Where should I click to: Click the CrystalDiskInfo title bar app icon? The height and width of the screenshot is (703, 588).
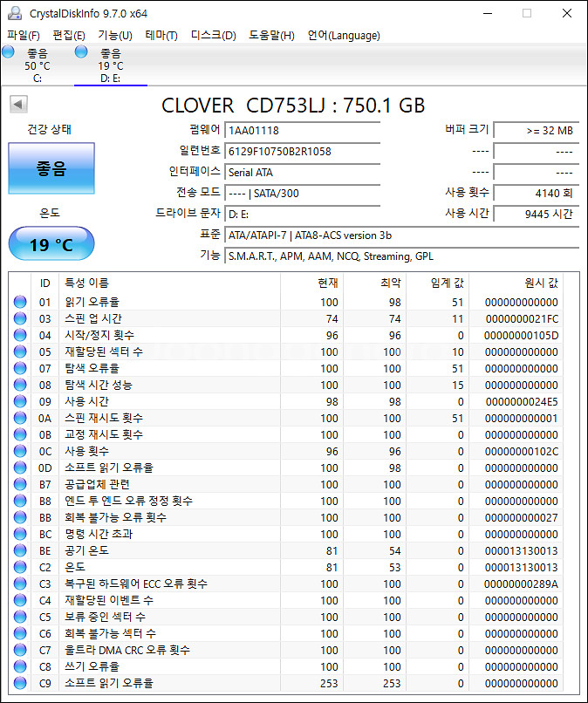15,13
